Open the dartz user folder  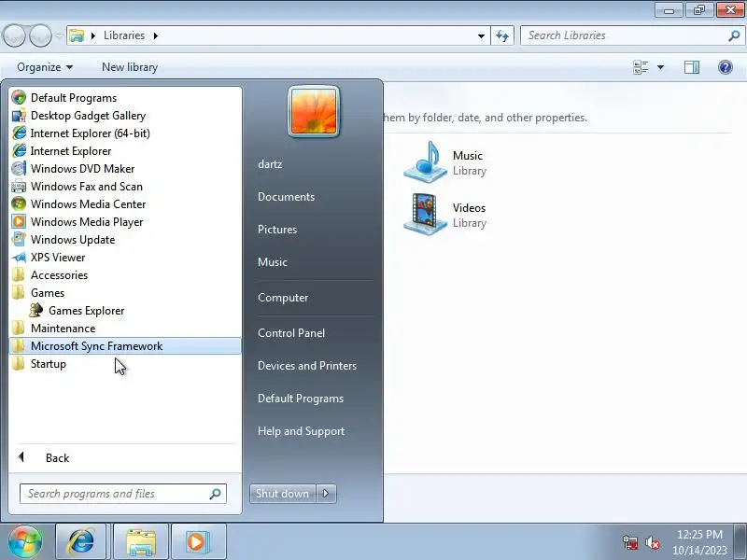tap(270, 164)
